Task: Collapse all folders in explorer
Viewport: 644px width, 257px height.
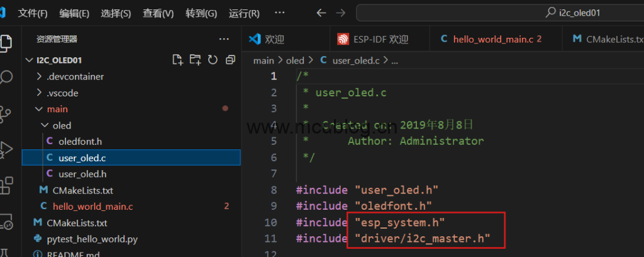Action: click(x=230, y=60)
